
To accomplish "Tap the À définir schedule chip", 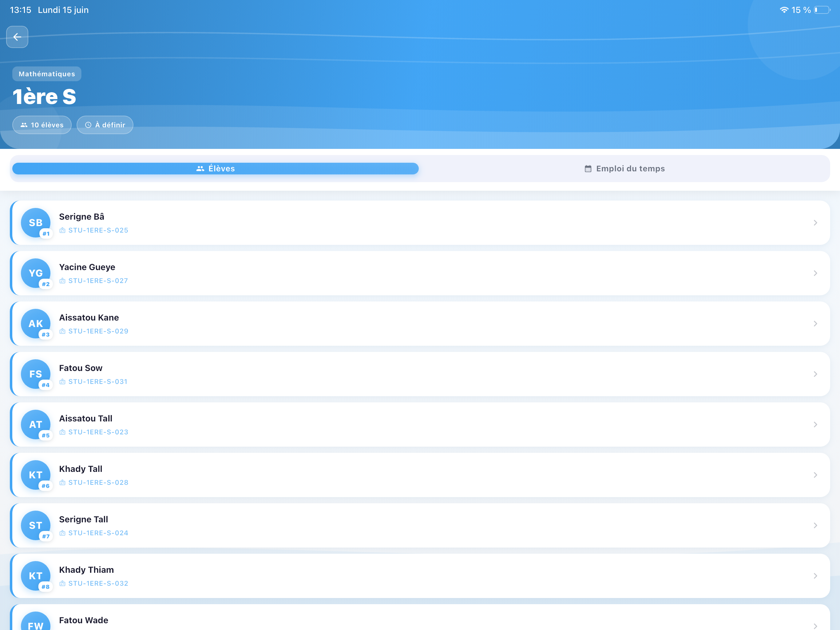I will click(105, 125).
